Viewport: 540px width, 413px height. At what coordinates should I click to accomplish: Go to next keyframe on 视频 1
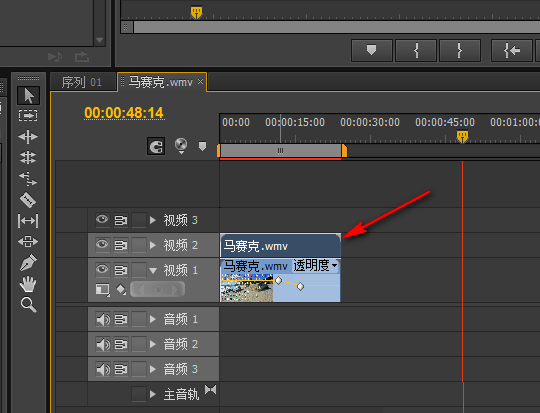point(176,289)
